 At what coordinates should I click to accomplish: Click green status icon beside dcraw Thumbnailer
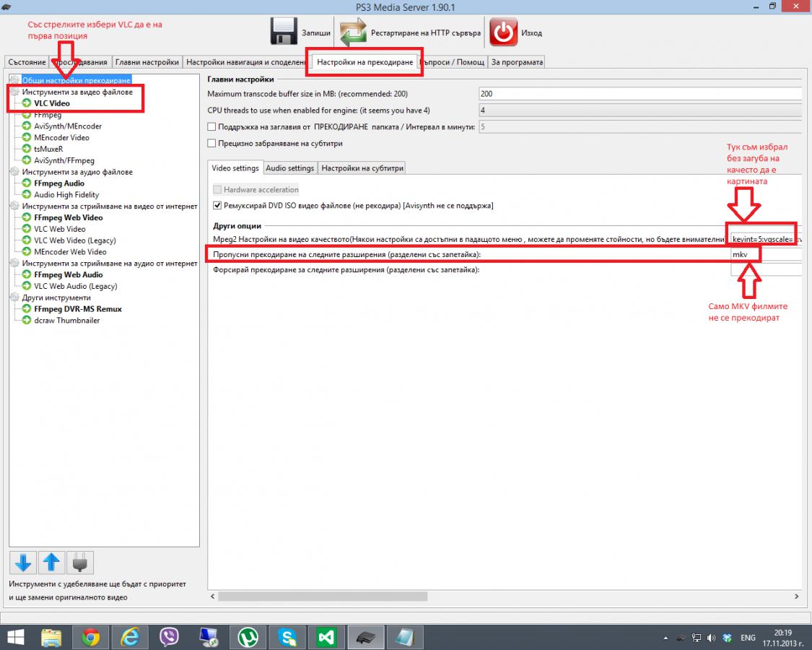pos(27,320)
